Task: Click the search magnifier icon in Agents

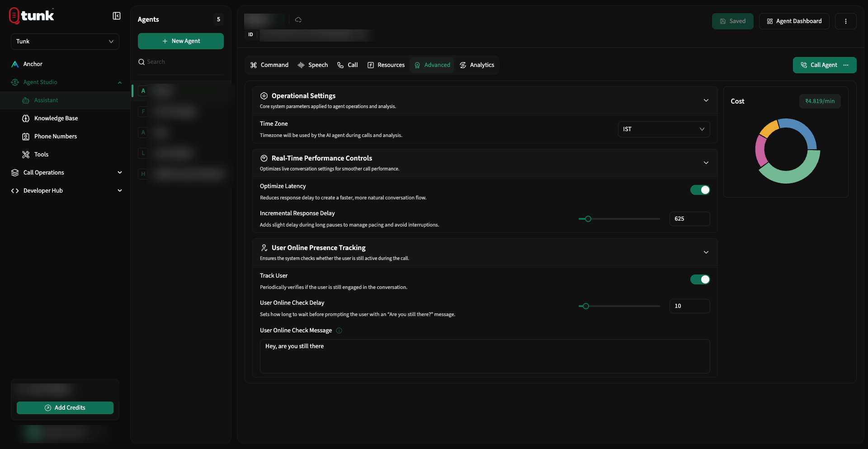Action: [142, 62]
